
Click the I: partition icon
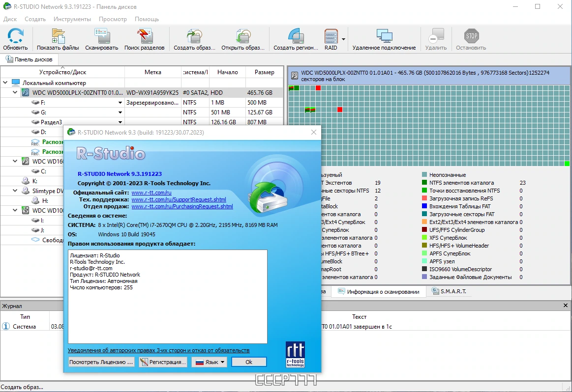click(x=35, y=221)
